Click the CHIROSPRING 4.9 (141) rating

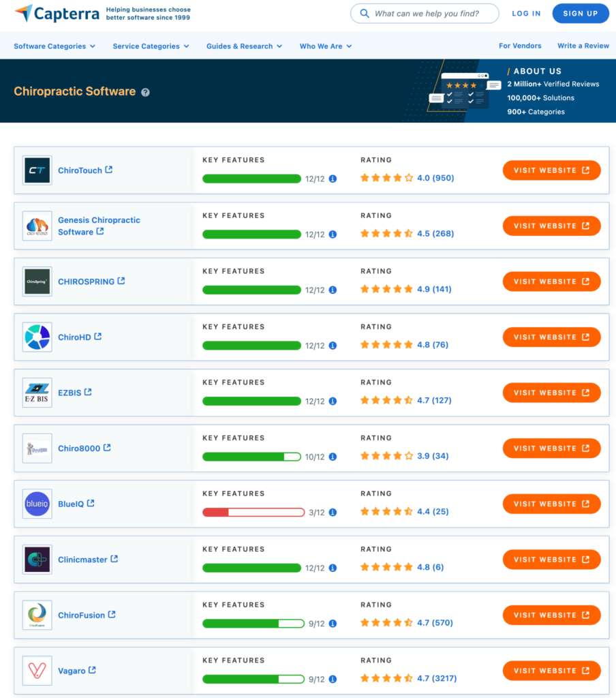(406, 289)
